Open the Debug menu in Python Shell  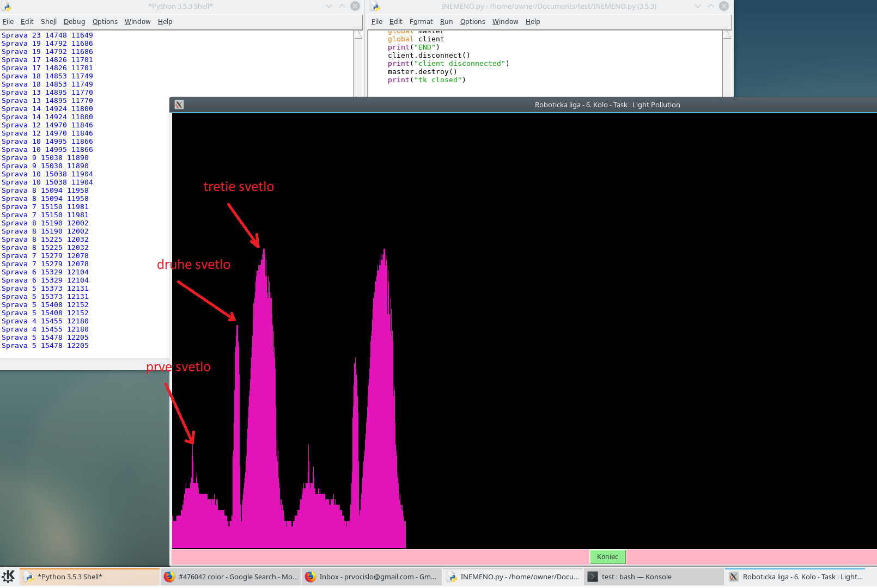(74, 22)
